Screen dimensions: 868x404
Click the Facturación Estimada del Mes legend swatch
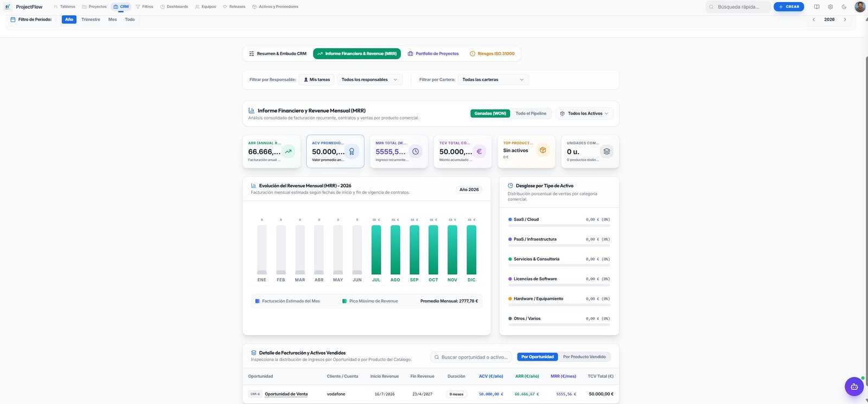pos(257,301)
